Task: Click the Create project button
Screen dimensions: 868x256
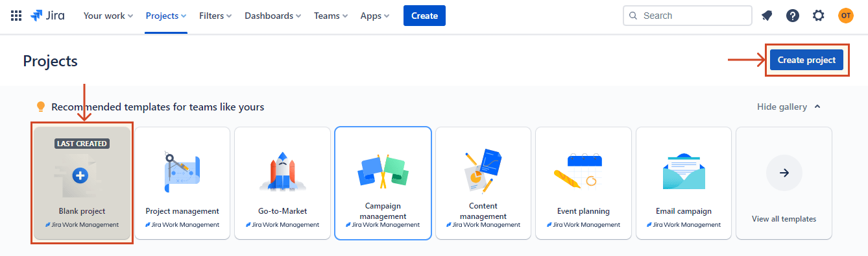Action: (x=806, y=60)
